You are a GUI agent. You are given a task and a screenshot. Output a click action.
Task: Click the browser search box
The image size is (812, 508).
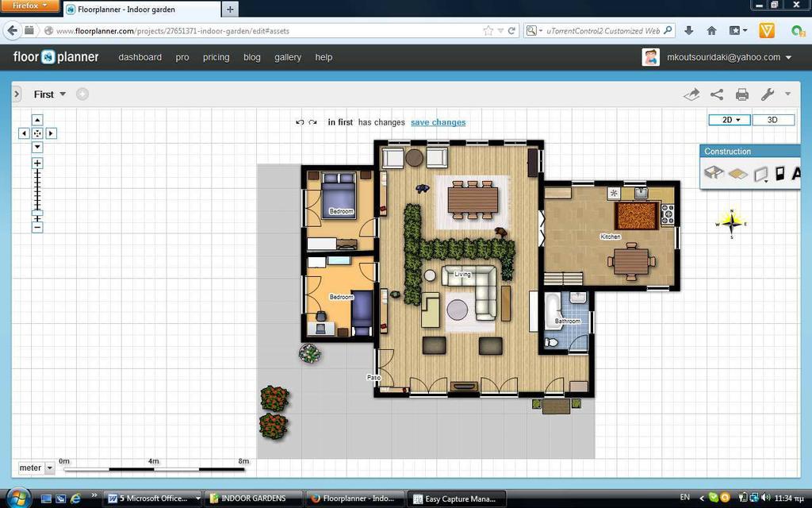coord(599,31)
